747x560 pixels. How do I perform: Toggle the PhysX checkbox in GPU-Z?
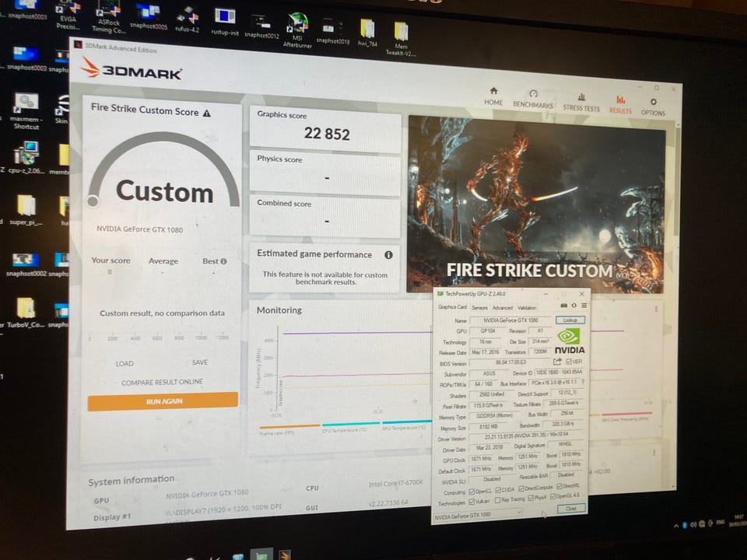pos(530,498)
